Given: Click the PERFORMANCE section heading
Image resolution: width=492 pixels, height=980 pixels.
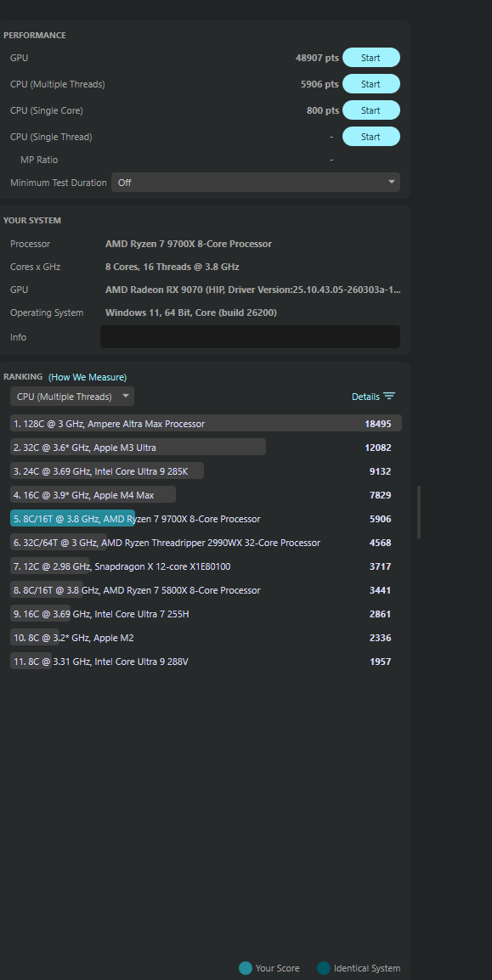Looking at the screenshot, I should tap(34, 35).
